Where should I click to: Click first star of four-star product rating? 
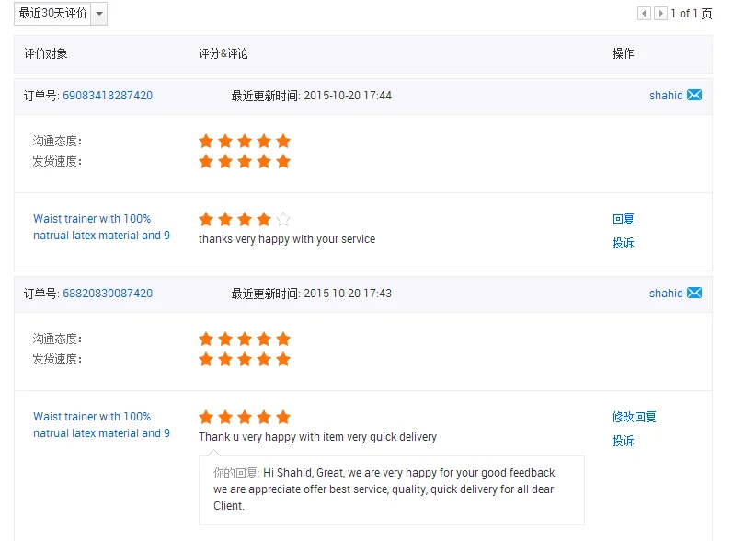point(206,219)
